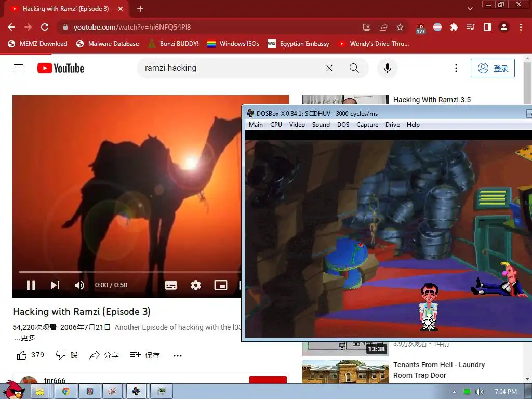Save the video to a playlist

[145, 355]
